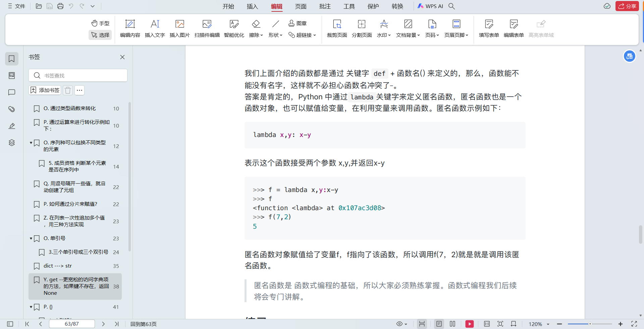Run Smart Optimize (智能优化)
Image resolution: width=644 pixels, height=329 pixels.
(234, 29)
